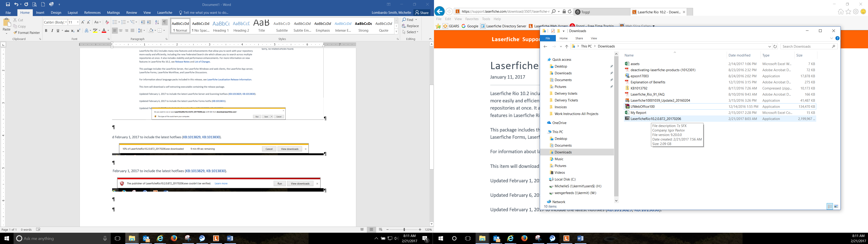The width and height of the screenshot is (868, 244).
Task: Toggle Italic formatting
Action: pos(52,31)
